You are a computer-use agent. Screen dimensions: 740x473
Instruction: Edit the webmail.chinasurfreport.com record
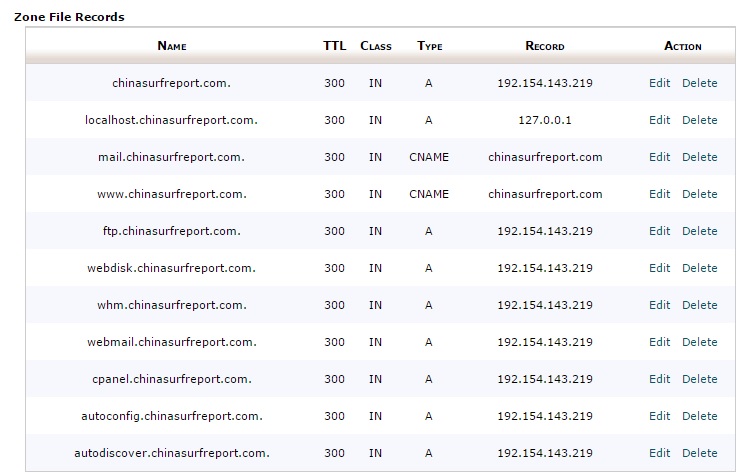(x=659, y=342)
